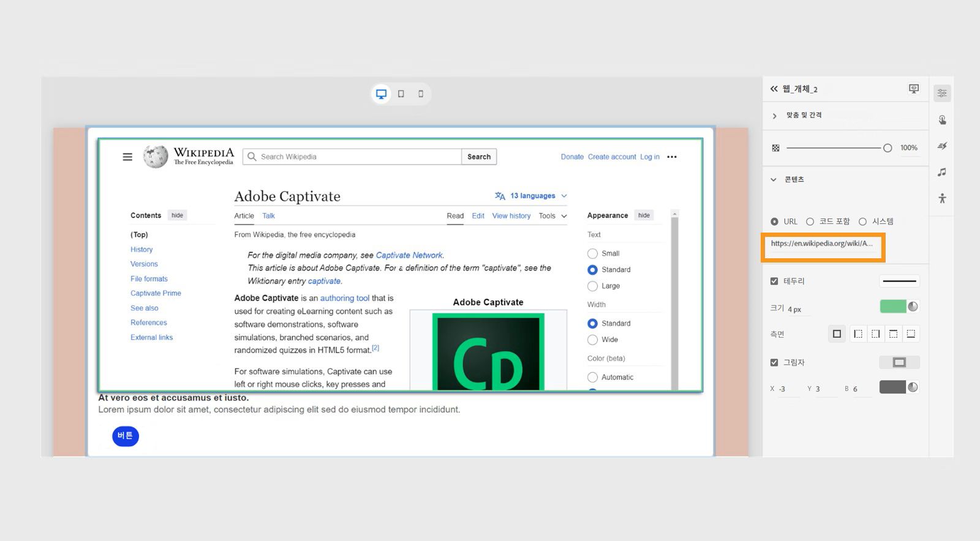980x541 pixels.
Task: Switch to the Edit tab
Action: (478, 216)
